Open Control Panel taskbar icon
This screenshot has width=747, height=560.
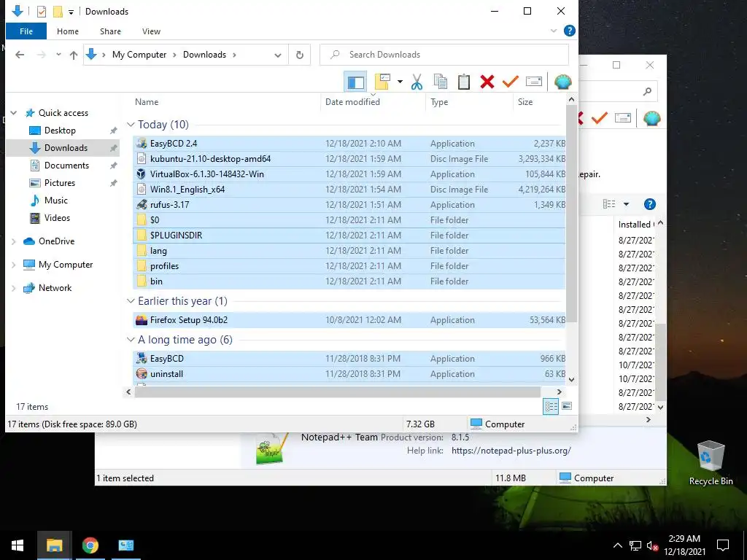(x=126, y=545)
